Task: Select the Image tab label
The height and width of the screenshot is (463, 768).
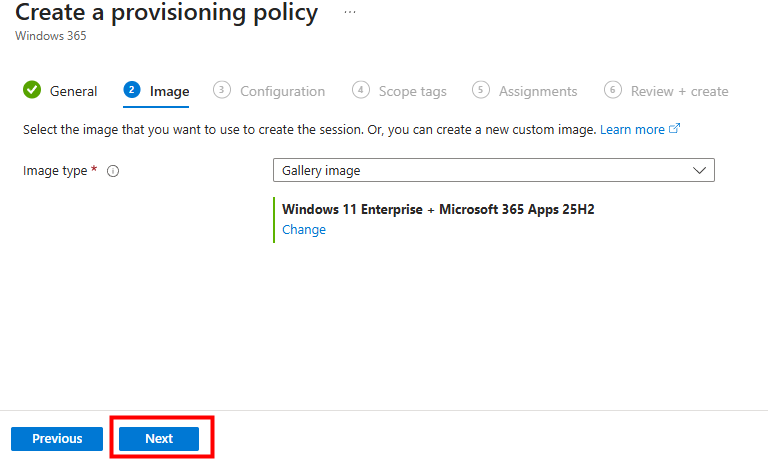Action: click(169, 91)
